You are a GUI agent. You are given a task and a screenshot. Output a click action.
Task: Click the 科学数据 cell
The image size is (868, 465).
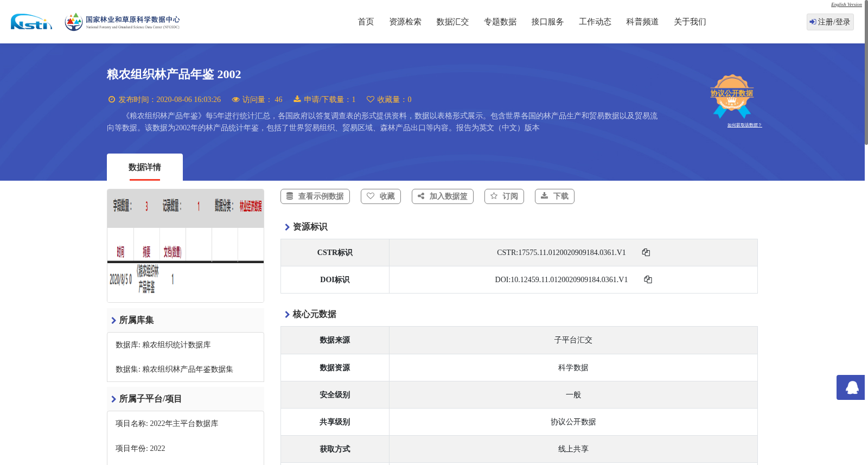pos(573,368)
